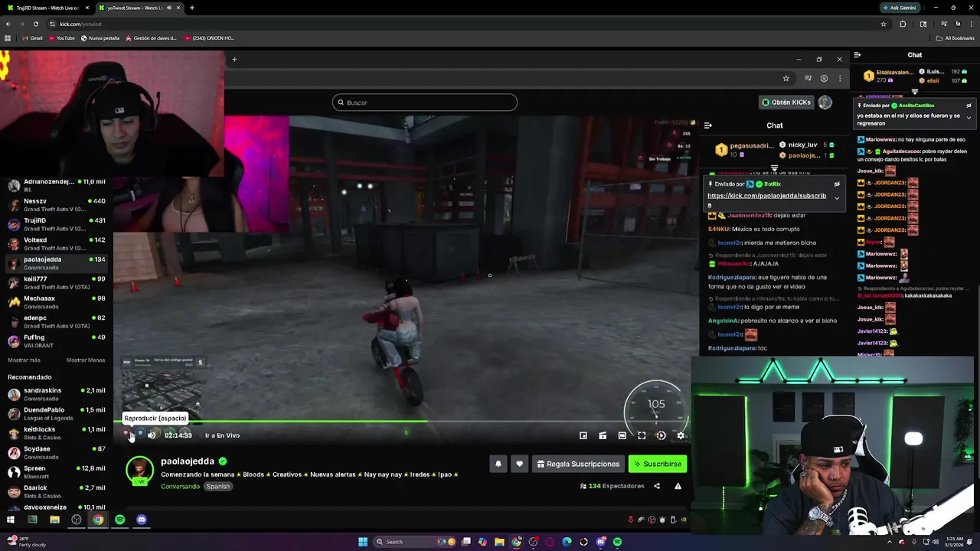
Task: Open recommended channel sandraskins
Action: point(57,394)
